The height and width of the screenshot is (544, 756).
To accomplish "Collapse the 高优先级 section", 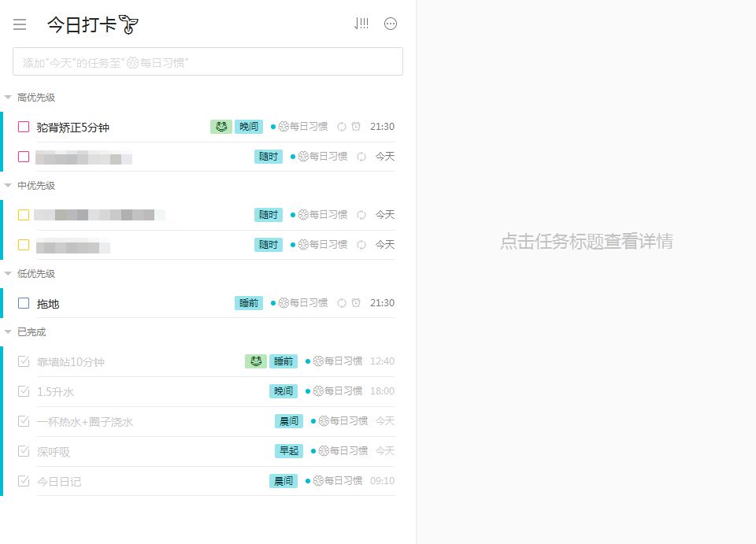I will pyautogui.click(x=8, y=98).
